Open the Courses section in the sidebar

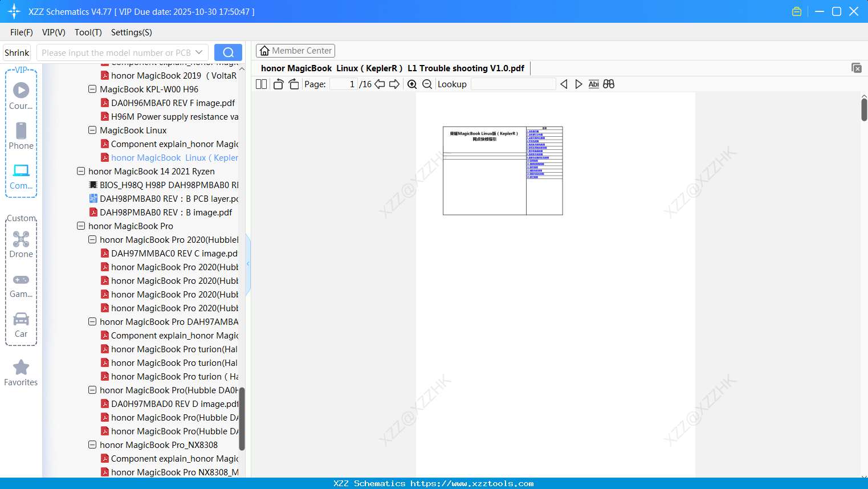21,96
